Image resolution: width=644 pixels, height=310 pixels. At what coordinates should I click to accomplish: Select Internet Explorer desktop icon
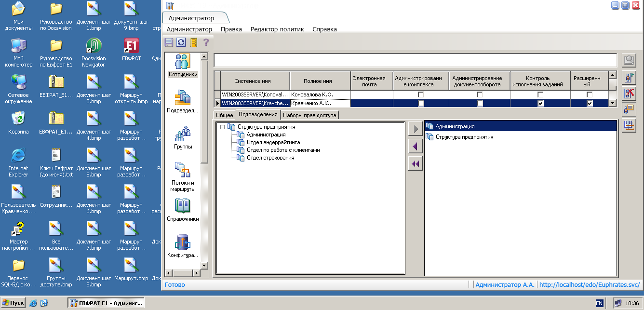pyautogui.click(x=18, y=163)
